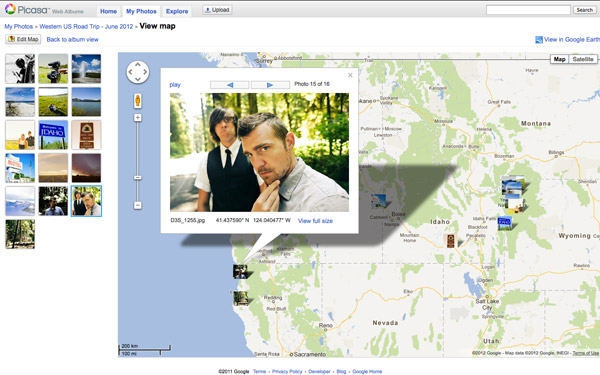Click the Idaho sign photo marker on map
This screenshot has width=600, height=375.
(x=505, y=223)
